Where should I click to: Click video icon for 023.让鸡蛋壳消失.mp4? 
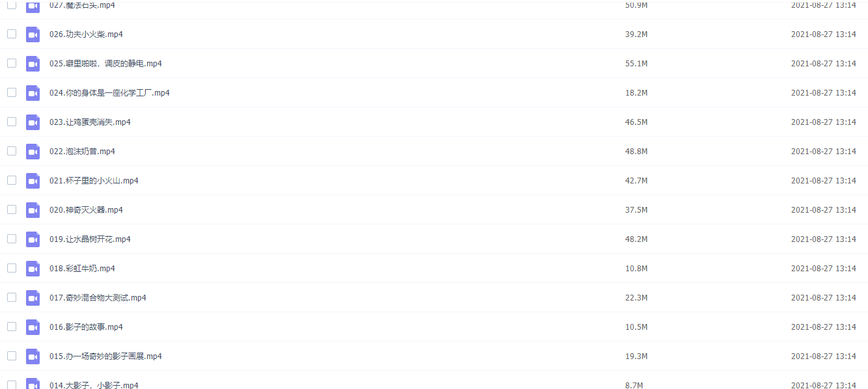click(33, 122)
